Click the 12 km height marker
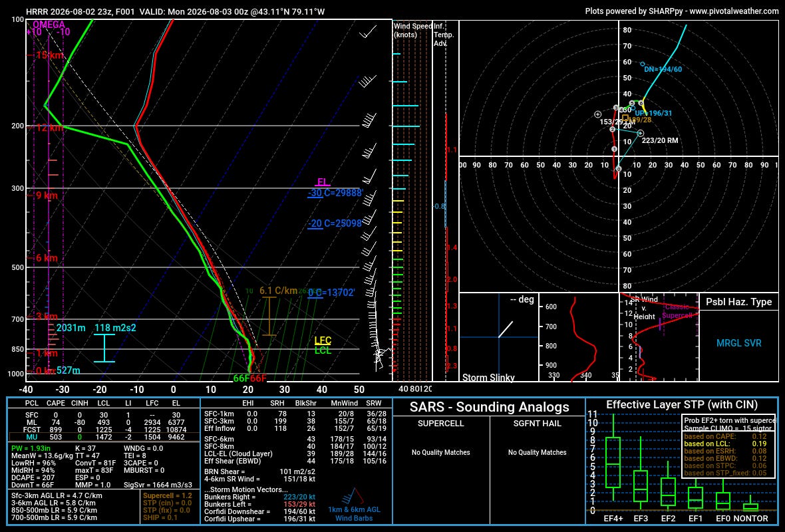Screen dimensions: 785x532 point(49,128)
